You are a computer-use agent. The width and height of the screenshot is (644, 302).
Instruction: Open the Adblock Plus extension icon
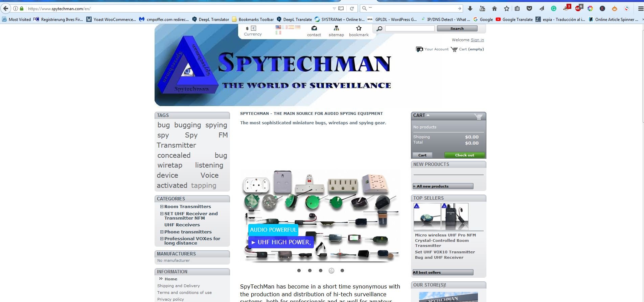[579, 8]
